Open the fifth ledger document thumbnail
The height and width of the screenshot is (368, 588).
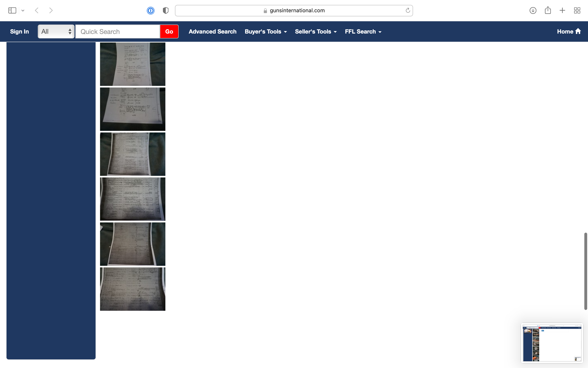[133, 244]
